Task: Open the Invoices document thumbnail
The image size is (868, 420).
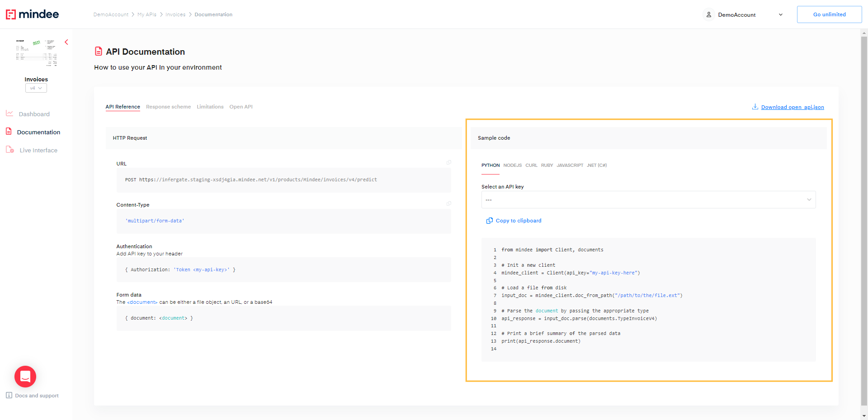Action: point(36,53)
